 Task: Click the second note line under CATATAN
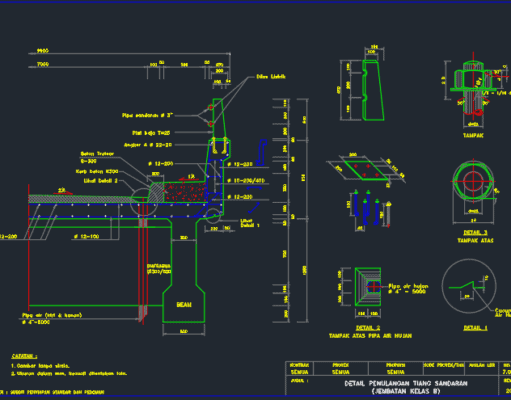[69, 374]
